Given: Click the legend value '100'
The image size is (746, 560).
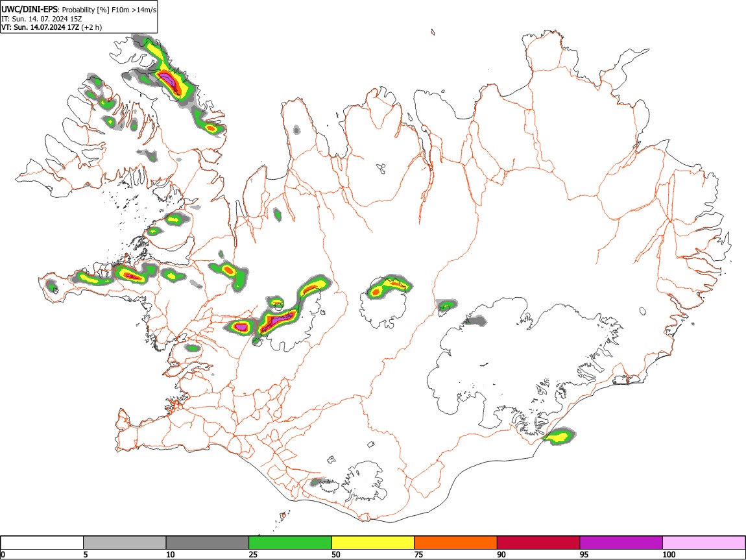Looking at the screenshot, I should coord(669,555).
